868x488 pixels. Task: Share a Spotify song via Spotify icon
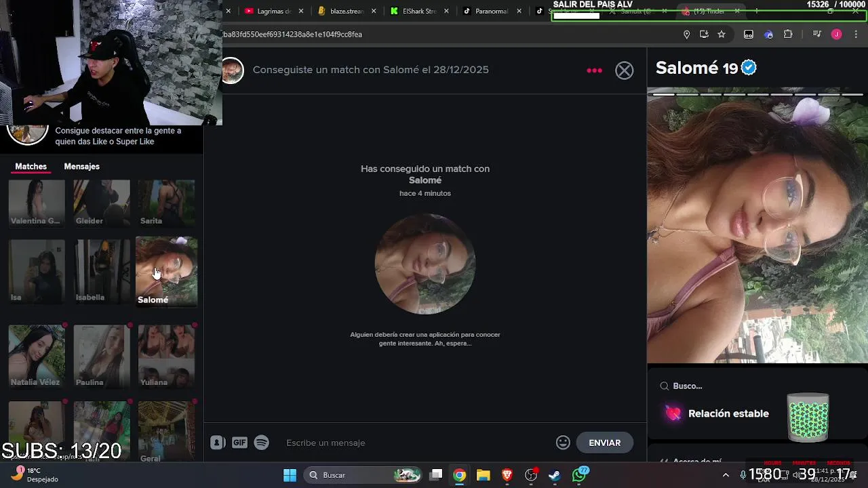(262, 443)
